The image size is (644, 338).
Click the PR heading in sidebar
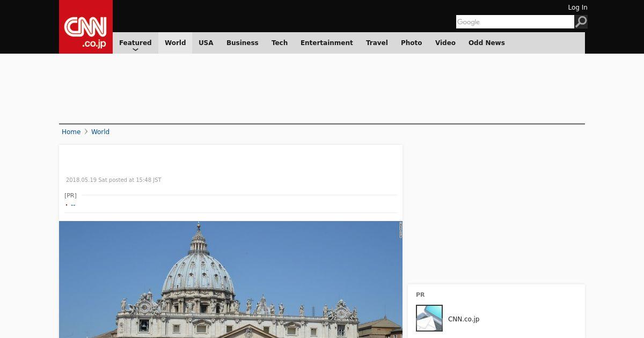tap(420, 295)
